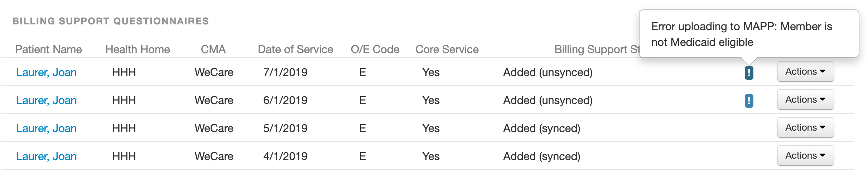The width and height of the screenshot is (868, 173).
Task: Click the MAPP upload error tooltip
Action: click(x=749, y=34)
